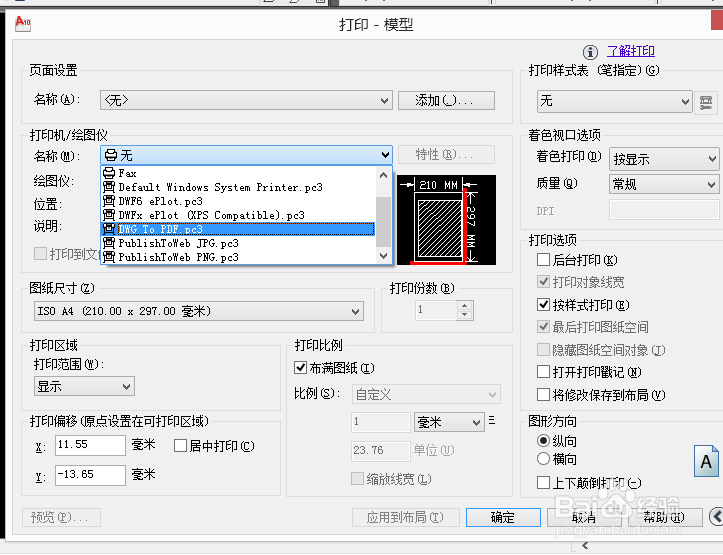Click the 打印份数 field
Viewport: 723px width, 555px height.
point(436,310)
